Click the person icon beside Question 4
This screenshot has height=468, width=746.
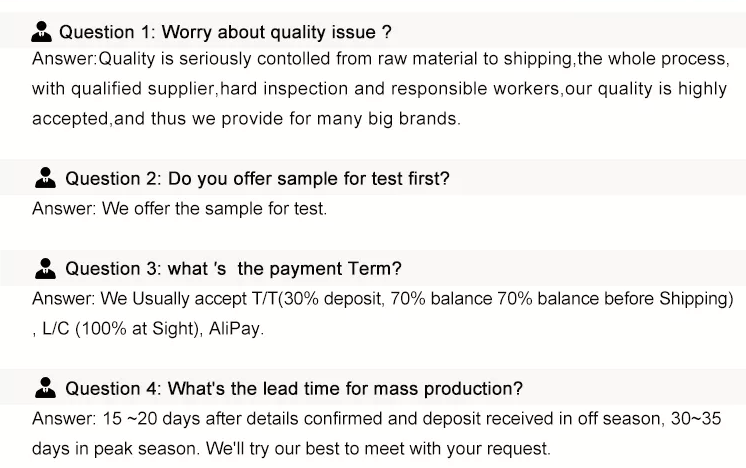pyautogui.click(x=45, y=388)
